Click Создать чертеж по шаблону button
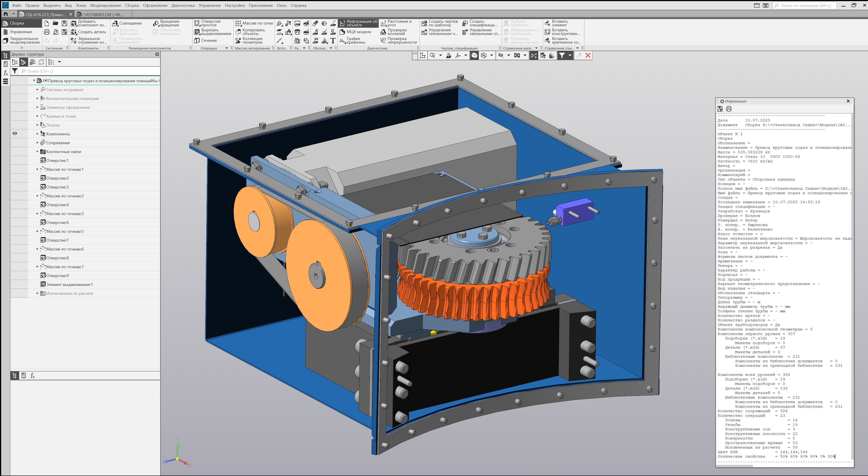Viewport: 868px width, 476px height. [440, 23]
